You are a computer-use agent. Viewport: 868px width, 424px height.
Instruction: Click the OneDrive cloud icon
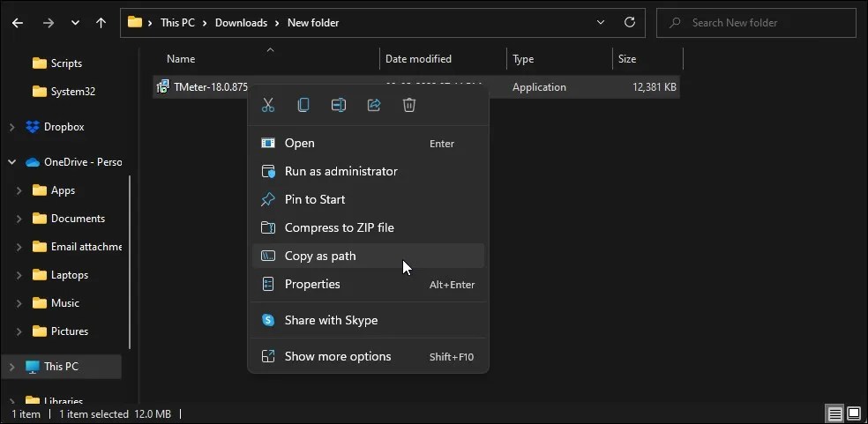33,162
